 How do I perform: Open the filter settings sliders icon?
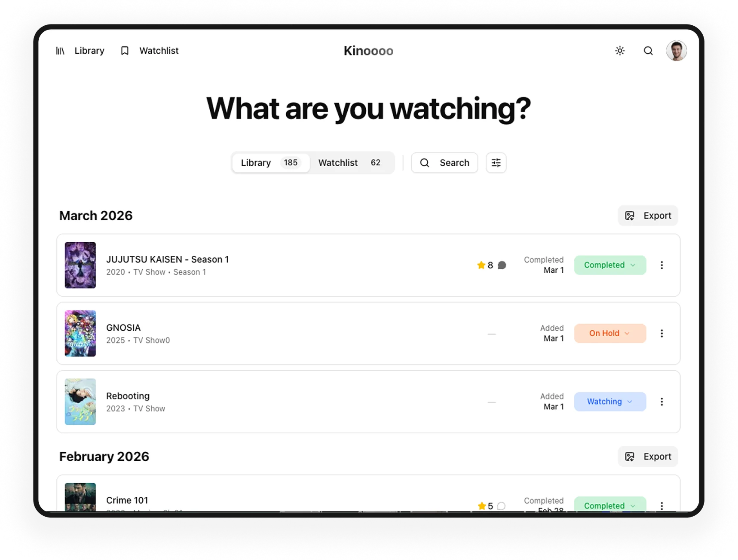pos(496,163)
